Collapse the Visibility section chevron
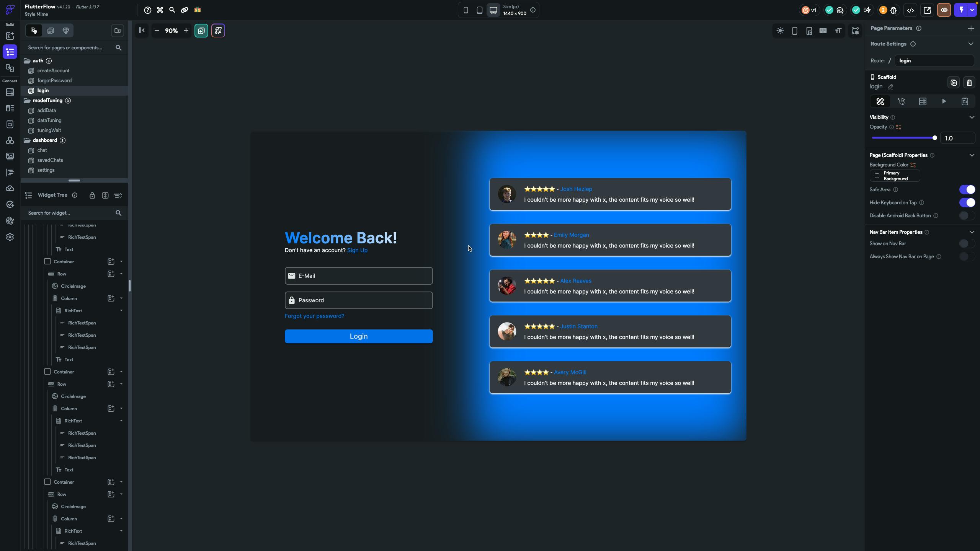The height and width of the screenshot is (551, 980). click(x=972, y=117)
